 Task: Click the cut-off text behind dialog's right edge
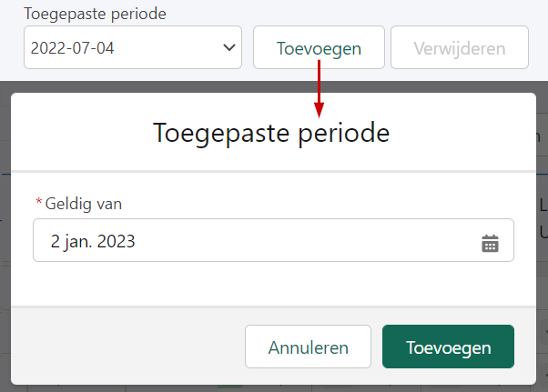coord(543,218)
